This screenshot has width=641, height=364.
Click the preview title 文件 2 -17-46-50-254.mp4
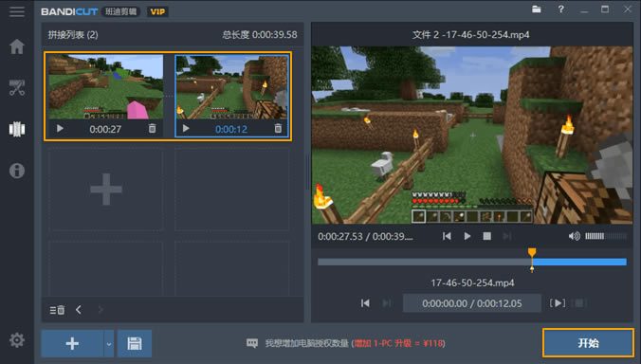470,35
